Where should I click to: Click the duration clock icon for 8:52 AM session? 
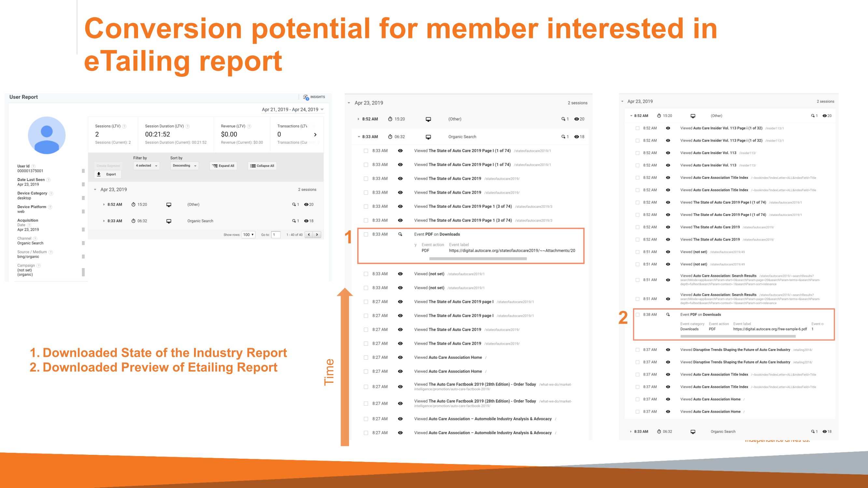pos(133,204)
